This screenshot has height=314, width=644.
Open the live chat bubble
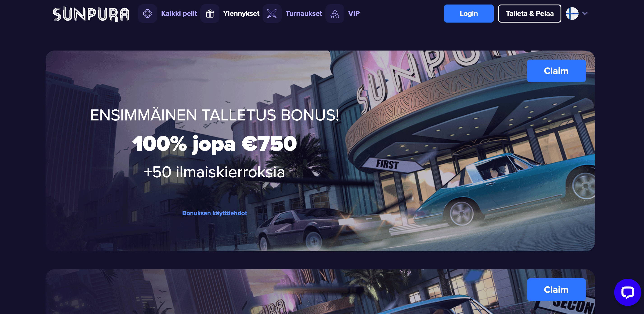point(628,292)
